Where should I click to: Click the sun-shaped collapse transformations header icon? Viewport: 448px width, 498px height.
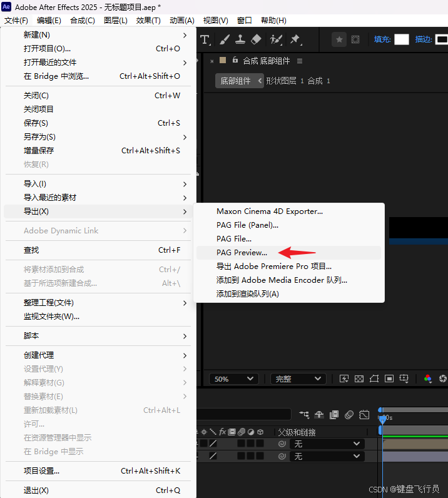tap(204, 432)
